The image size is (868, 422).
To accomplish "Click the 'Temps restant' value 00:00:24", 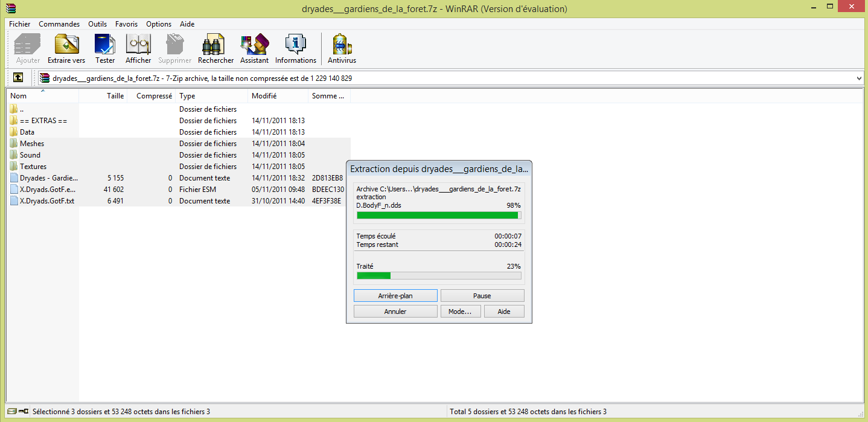I will 508,245.
